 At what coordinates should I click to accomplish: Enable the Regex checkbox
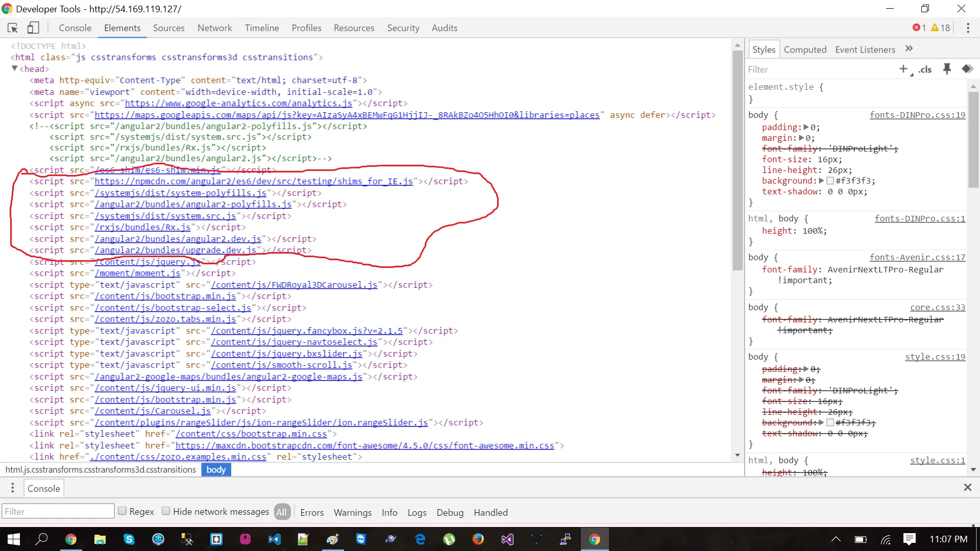tap(122, 511)
